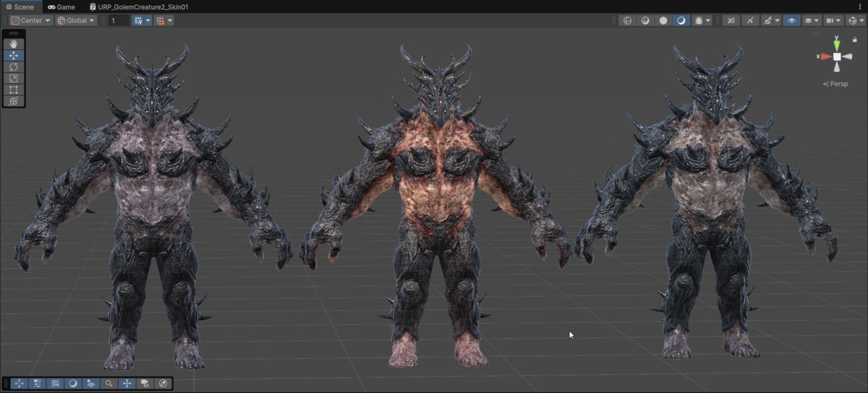Select the Move tool in tools overlay
This screenshot has height=393, width=868.
coord(14,56)
